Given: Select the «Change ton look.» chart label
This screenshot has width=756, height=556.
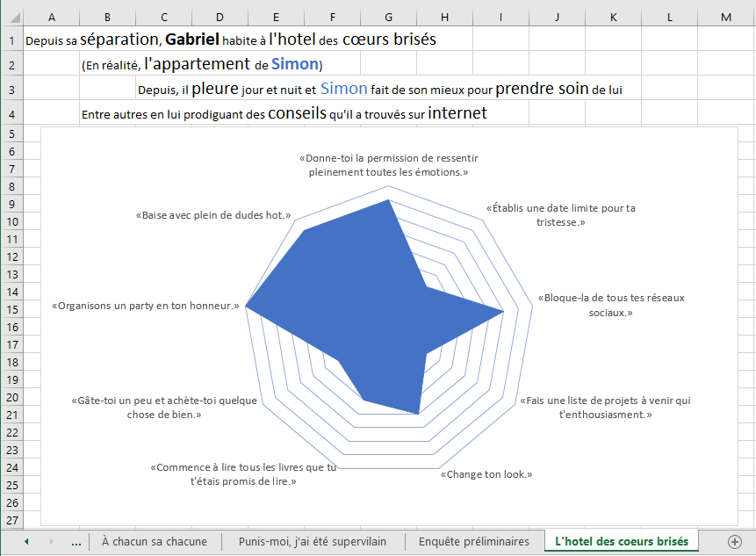Looking at the screenshot, I should (486, 474).
